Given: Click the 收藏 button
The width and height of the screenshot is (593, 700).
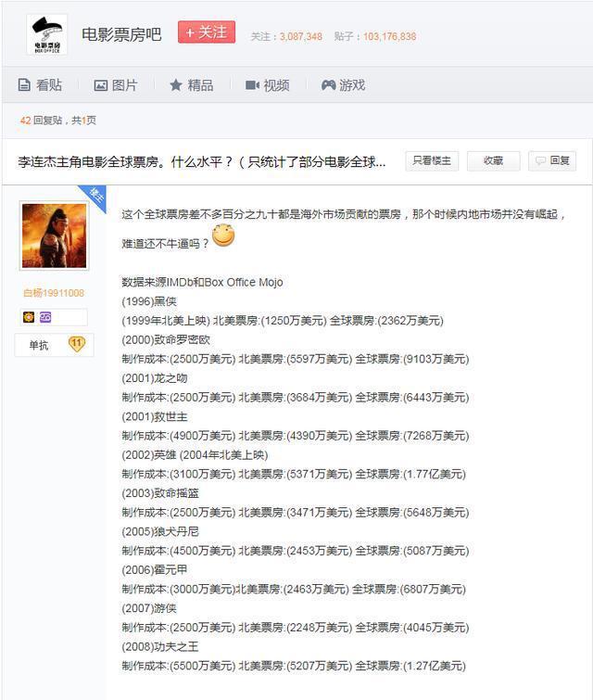Looking at the screenshot, I should click(x=493, y=160).
